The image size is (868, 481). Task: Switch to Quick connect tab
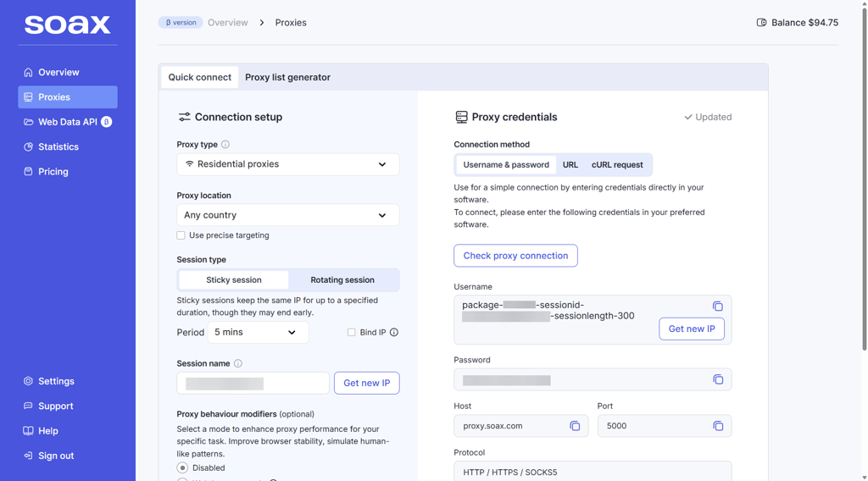click(200, 77)
